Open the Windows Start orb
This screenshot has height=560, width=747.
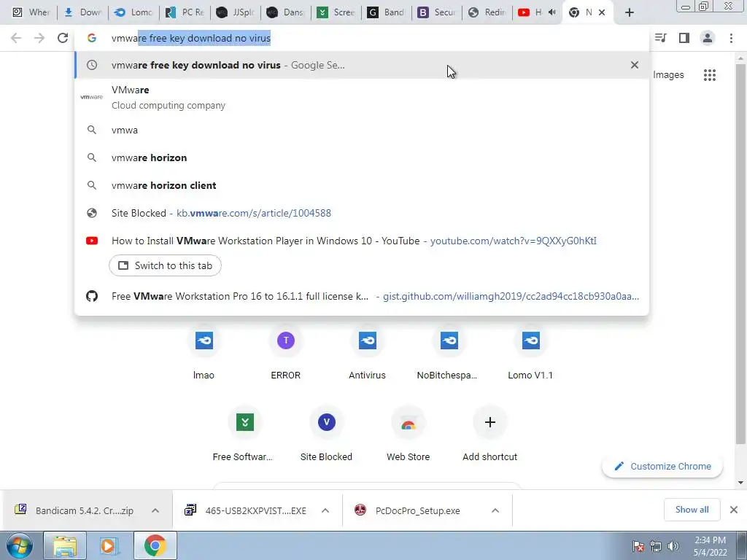pyautogui.click(x=18, y=545)
